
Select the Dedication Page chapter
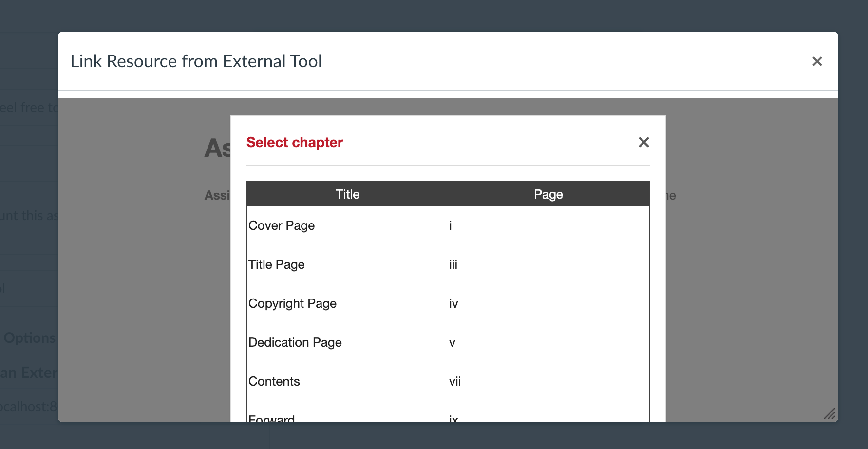click(295, 342)
